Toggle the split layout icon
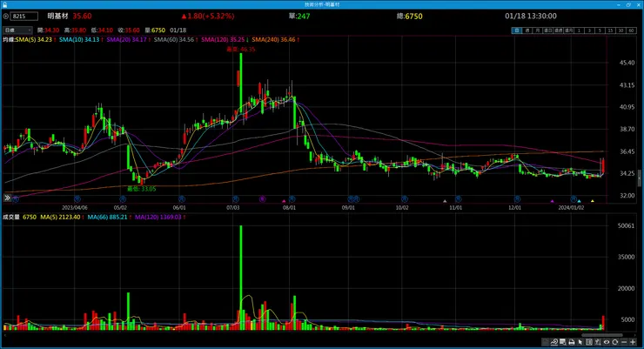 (x=589, y=342)
